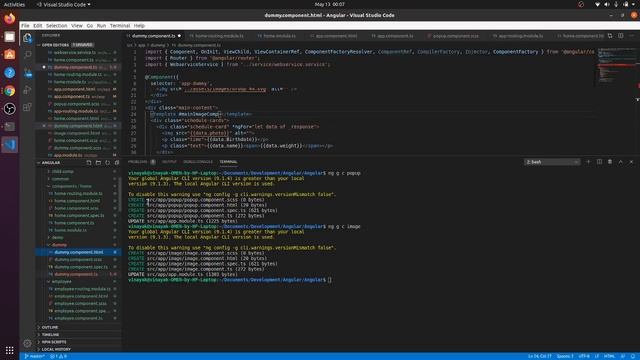640x360 pixels.
Task: Open Source Control view in activity bar
Action: [x=27, y=73]
